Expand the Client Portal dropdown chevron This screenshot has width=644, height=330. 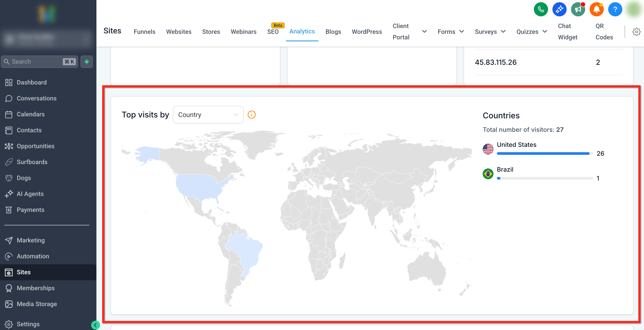point(424,31)
